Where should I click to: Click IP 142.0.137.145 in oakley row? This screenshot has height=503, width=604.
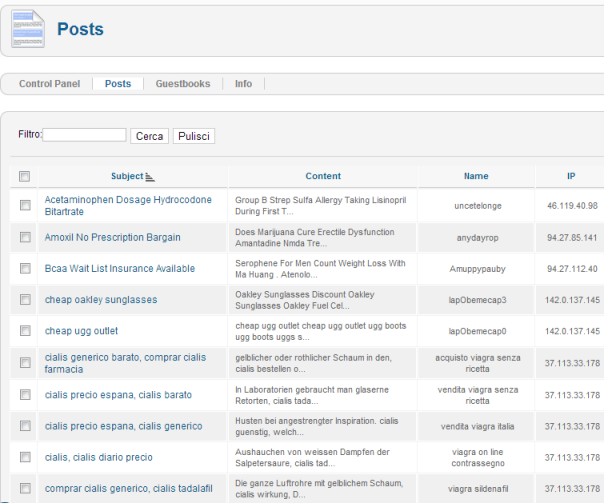[572, 300]
